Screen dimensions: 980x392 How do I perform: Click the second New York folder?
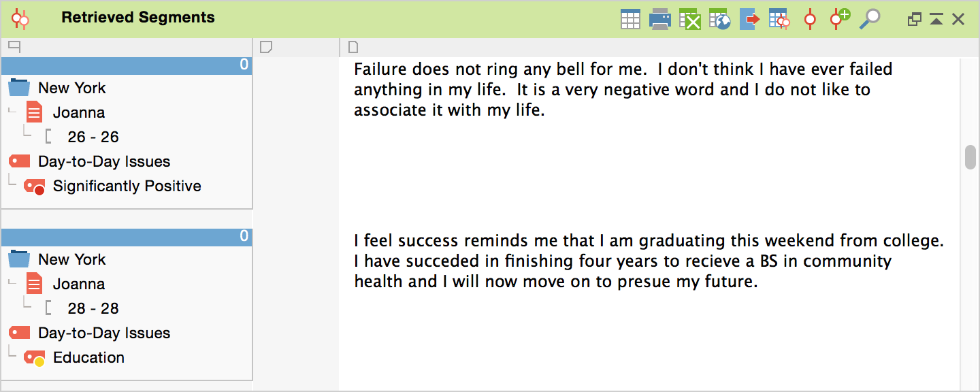tap(71, 260)
